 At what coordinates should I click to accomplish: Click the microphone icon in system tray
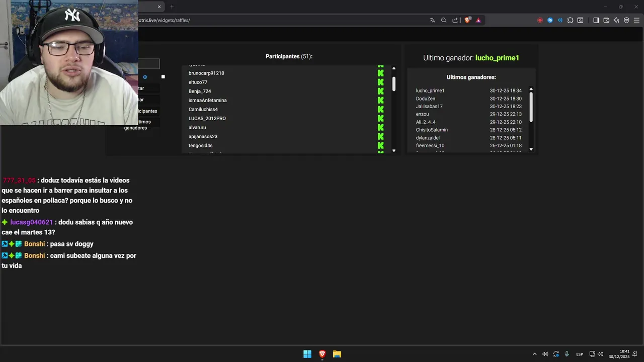(567, 354)
